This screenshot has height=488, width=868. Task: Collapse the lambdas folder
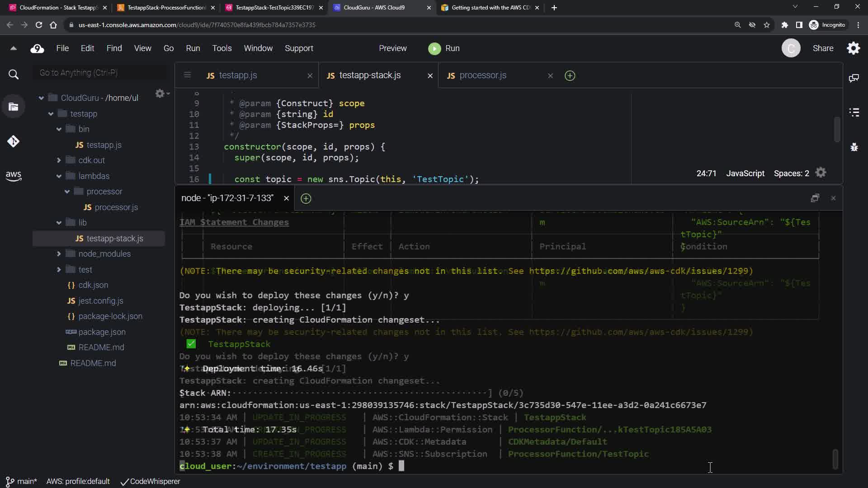coord(59,176)
